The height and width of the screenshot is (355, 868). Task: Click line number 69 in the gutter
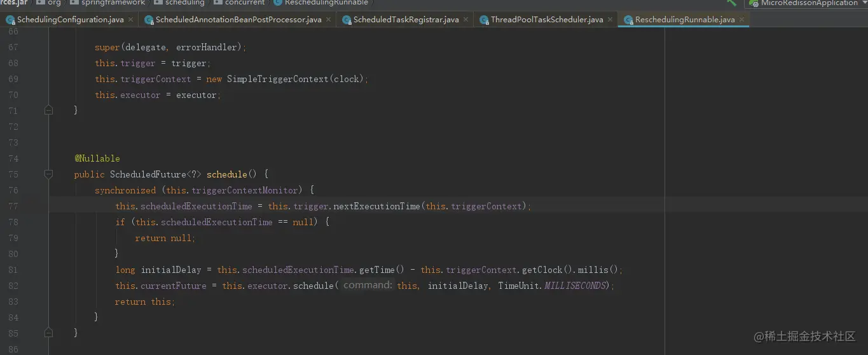pos(13,79)
